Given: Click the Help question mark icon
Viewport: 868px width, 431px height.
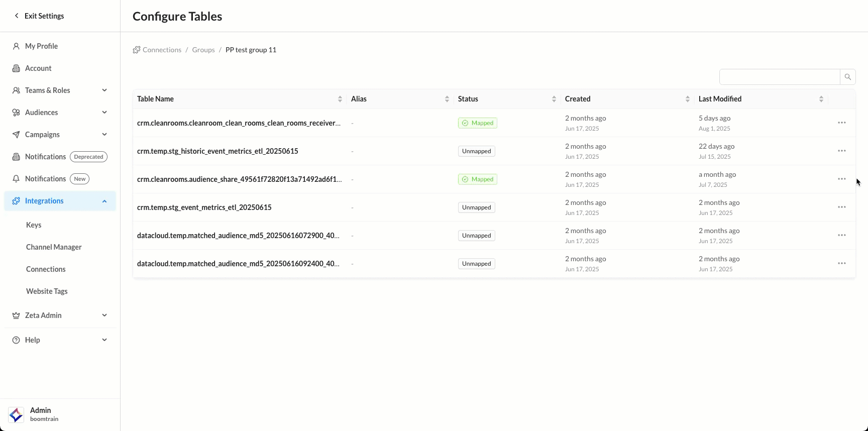Looking at the screenshot, I should tap(16, 340).
